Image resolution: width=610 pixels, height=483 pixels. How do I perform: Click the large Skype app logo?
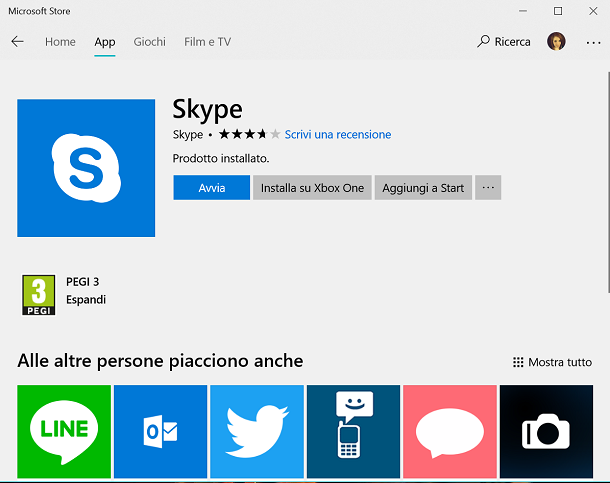pyautogui.click(x=86, y=168)
